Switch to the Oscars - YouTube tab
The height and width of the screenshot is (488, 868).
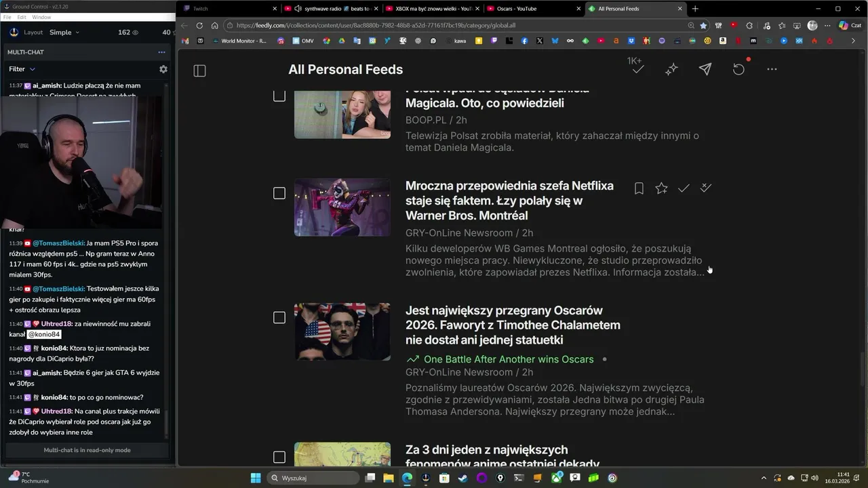tap(534, 9)
